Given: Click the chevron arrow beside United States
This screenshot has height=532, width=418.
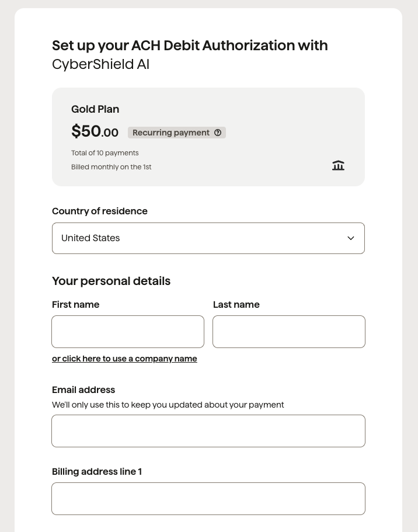Looking at the screenshot, I should [351, 238].
